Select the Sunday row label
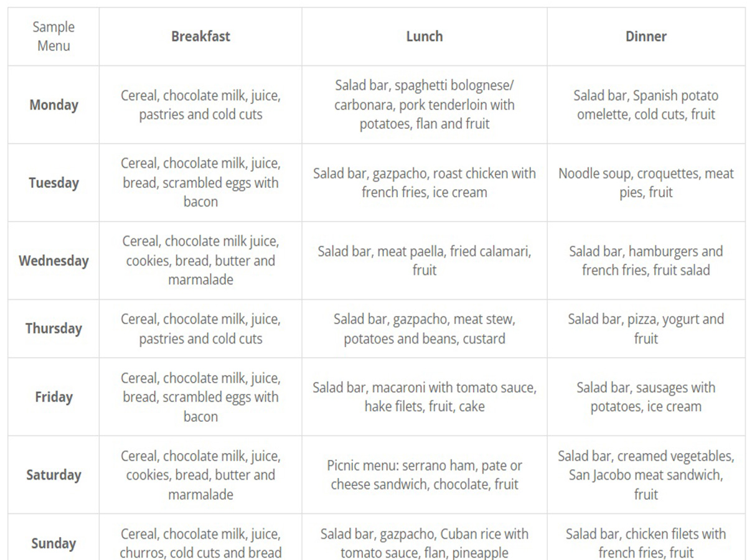This screenshot has width=747, height=560. [x=54, y=543]
